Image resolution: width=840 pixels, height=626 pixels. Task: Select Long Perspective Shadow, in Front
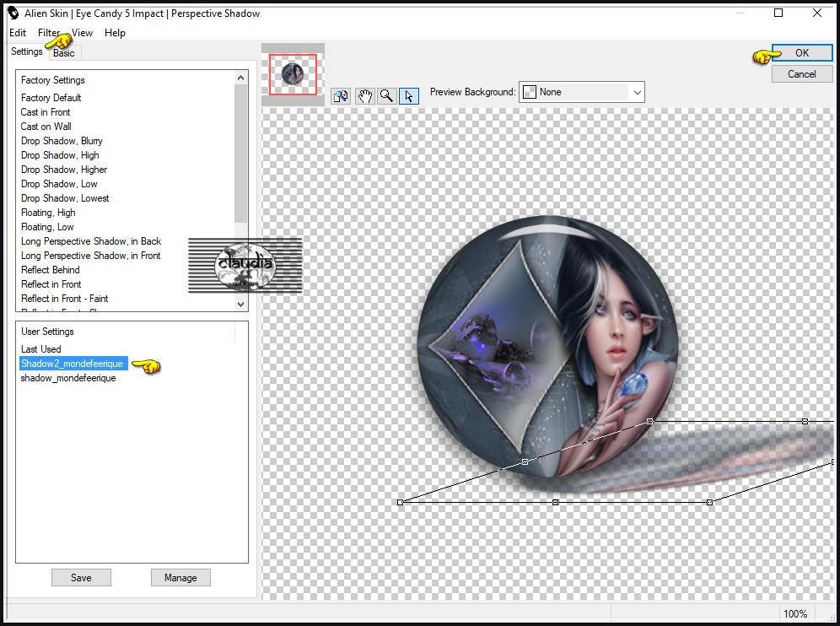tap(90, 256)
